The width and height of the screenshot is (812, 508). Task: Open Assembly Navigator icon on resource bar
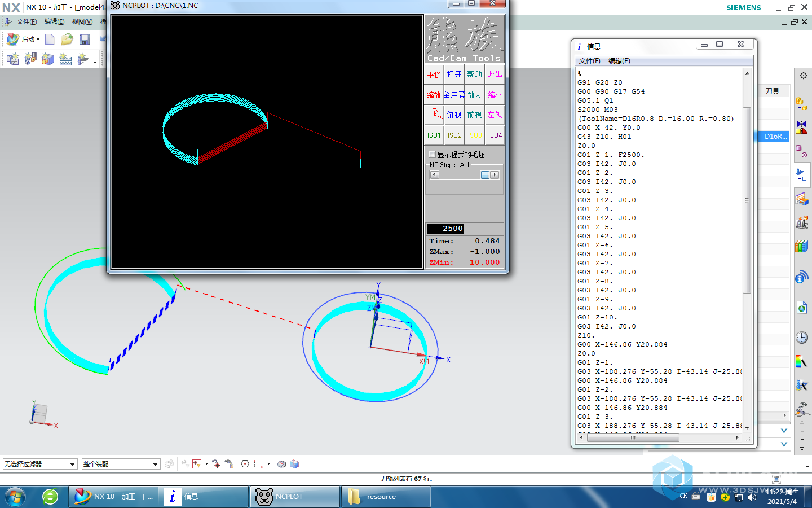(802, 104)
